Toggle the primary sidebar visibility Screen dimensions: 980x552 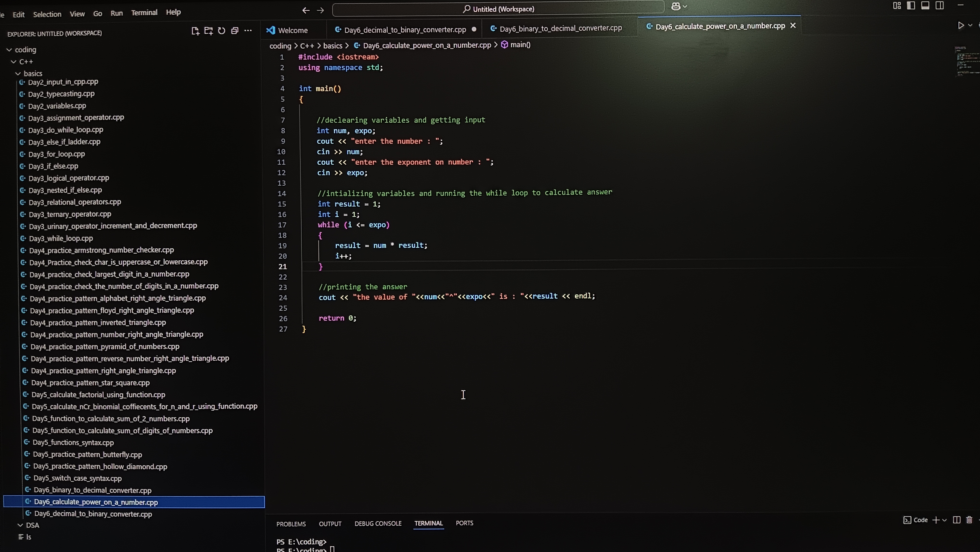[x=911, y=6]
